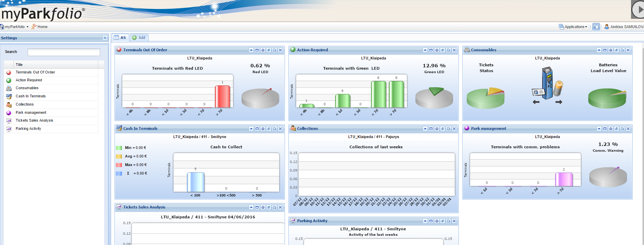This screenshot has width=644, height=245.
Task: Print the Consumables panel
Action: pyautogui.click(x=622, y=50)
